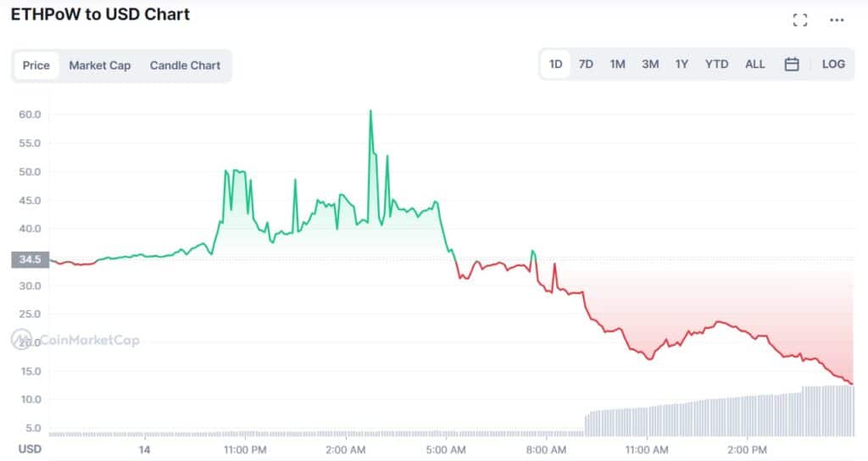Switch to the Market Cap tab
Screen dimensions: 868x461
[100, 65]
